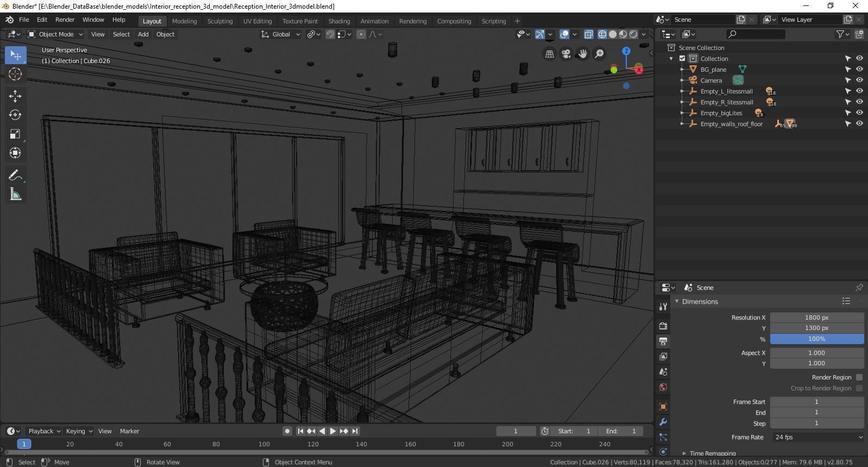Image resolution: width=868 pixels, height=467 pixels.
Task: Toggle proportional editing
Action: pos(361,34)
